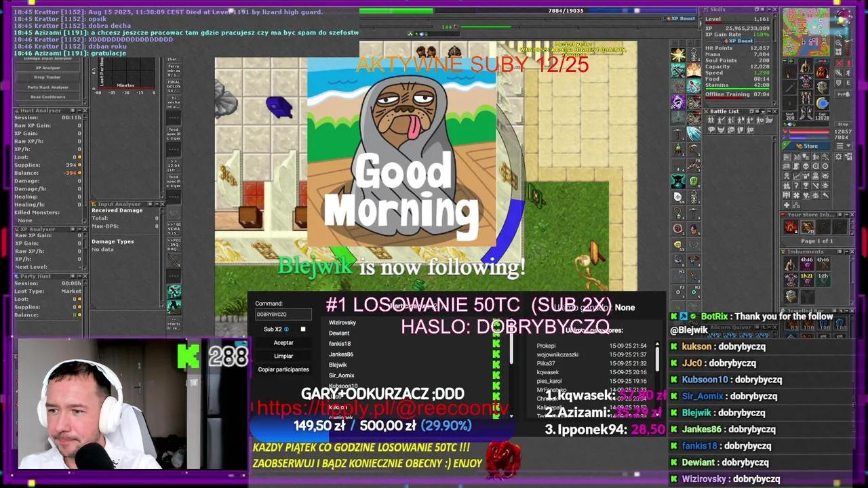The image size is (868, 488).
Task: Open the hamburger menu beside Store
Action: pyautogui.click(x=840, y=146)
